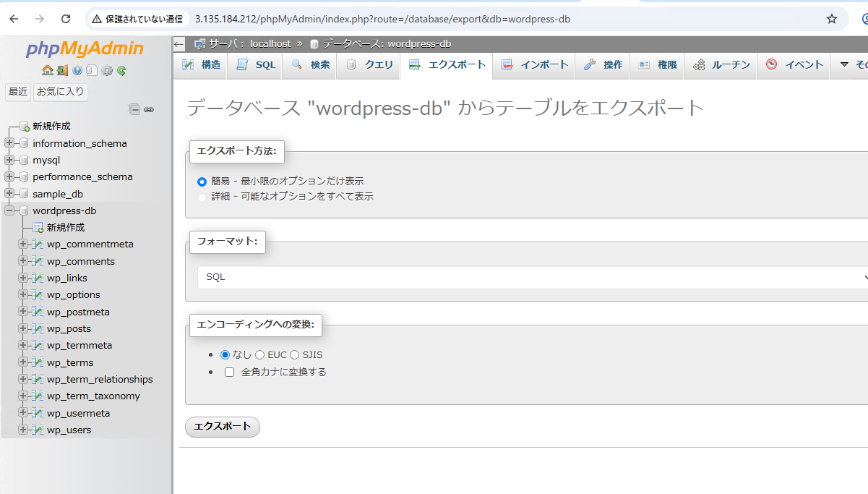Viewport: 868px width, 494px height.
Task: Click the browser address bar URL
Action: click(x=382, y=19)
